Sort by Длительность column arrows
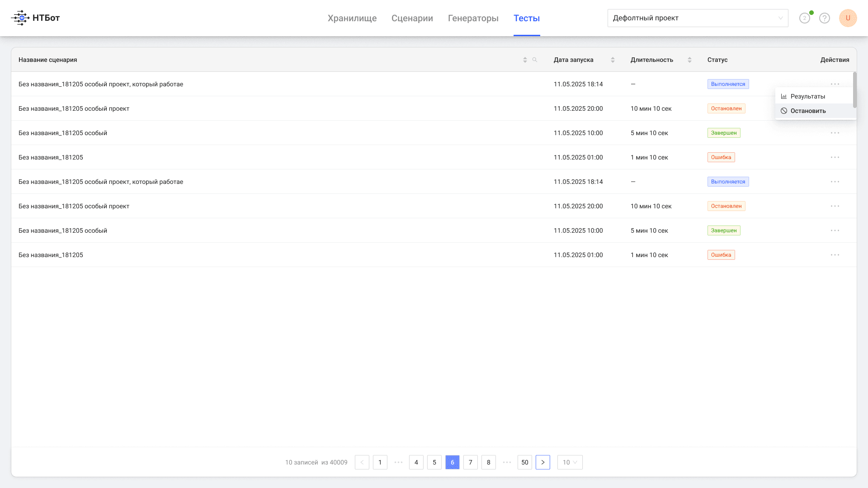 (689, 60)
